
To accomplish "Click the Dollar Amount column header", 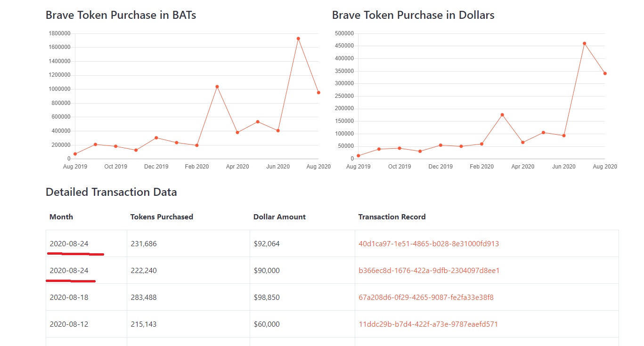I will point(279,217).
